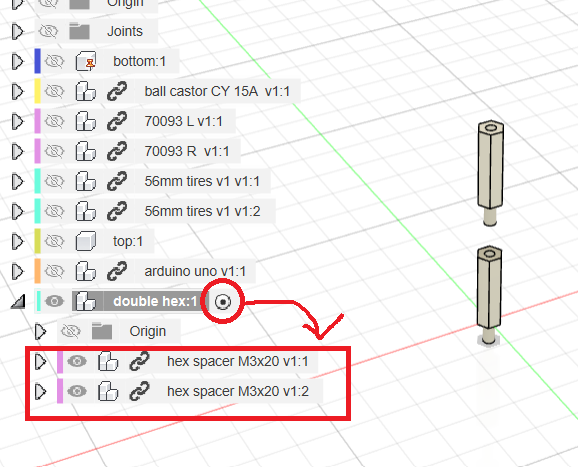Select the bottom:1 component

[140, 61]
